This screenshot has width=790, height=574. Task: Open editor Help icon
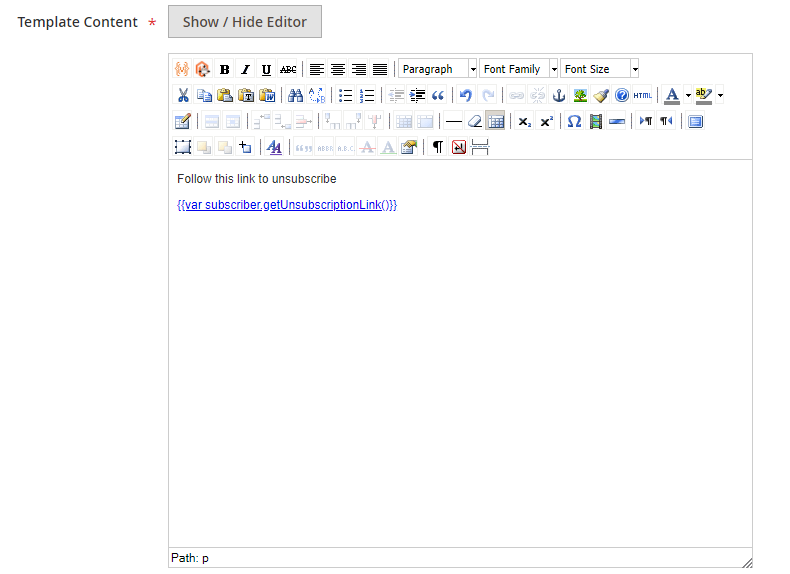point(622,95)
